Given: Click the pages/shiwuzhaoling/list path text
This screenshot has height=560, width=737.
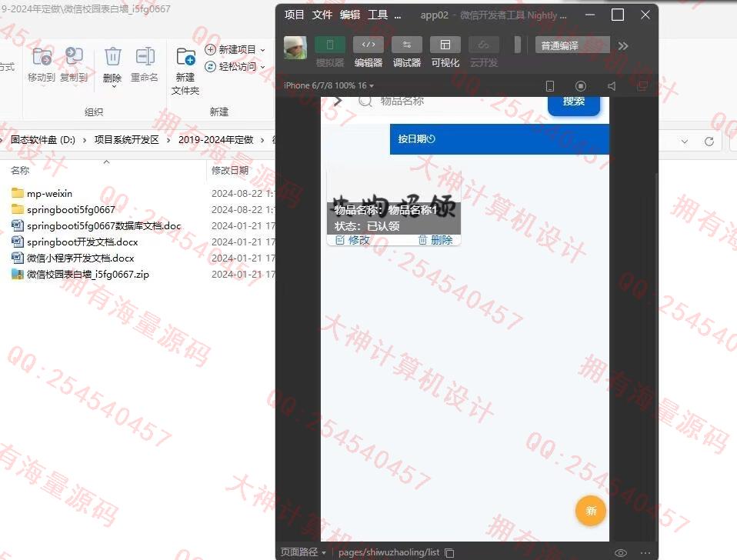Looking at the screenshot, I should tap(389, 552).
